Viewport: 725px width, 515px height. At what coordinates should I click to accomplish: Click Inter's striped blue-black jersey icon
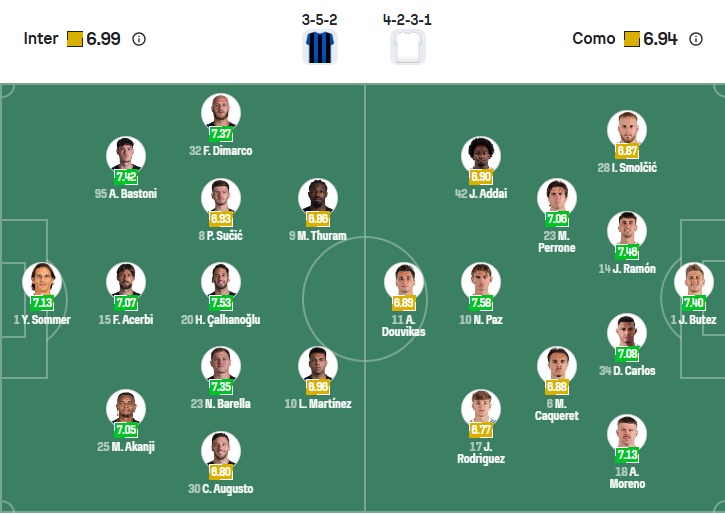click(320, 47)
